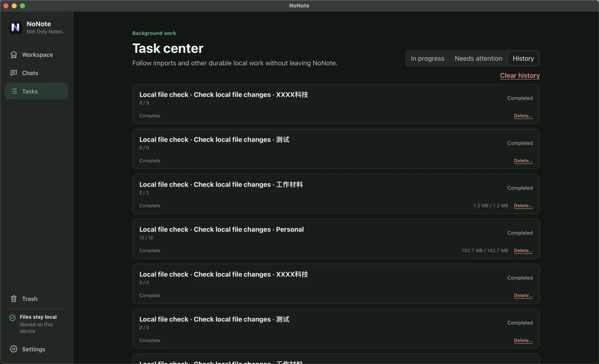Select the Tasks list icon in sidebar

coord(14,91)
